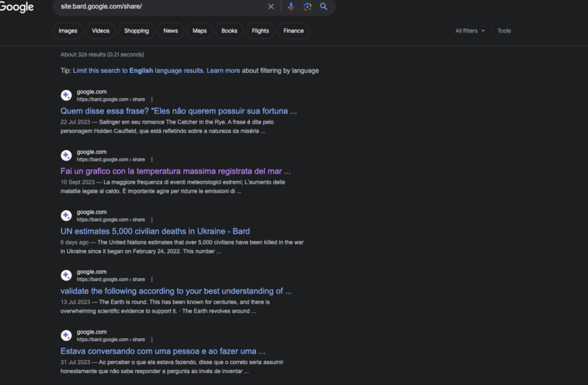Click the Bard favicon of the 'Fai un grafico' result
588x385 pixels.
(x=66, y=155)
